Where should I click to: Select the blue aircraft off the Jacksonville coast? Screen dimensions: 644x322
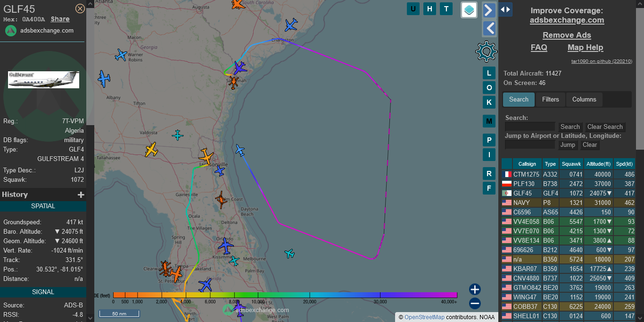point(240,150)
